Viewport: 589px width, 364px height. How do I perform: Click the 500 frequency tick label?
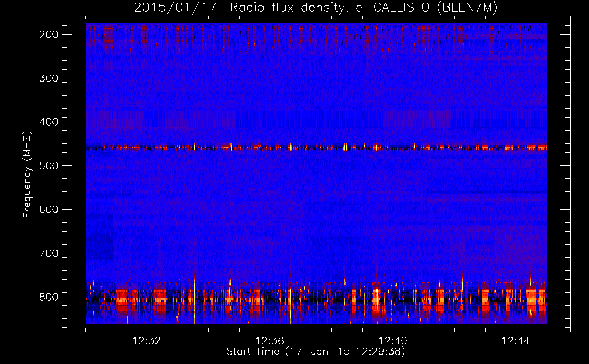tap(48, 166)
